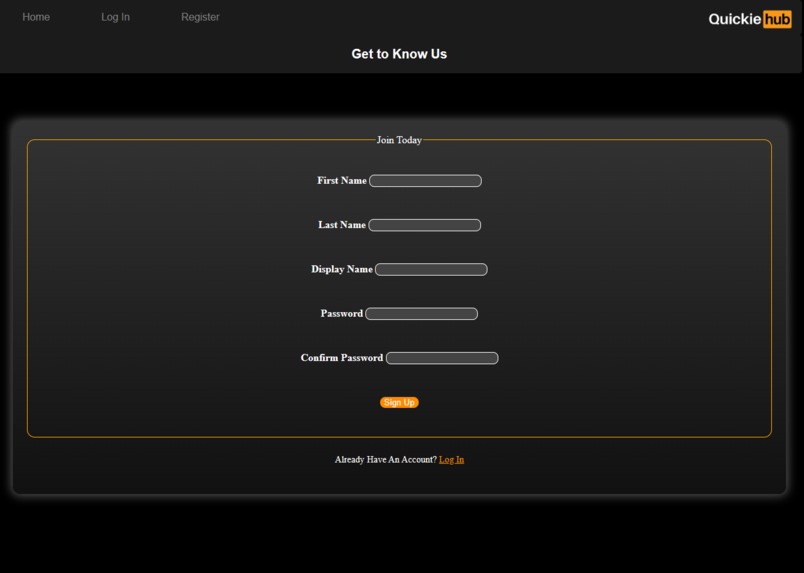Viewport: 804px width, 573px height.
Task: Go to Log In in top navigation
Action: [115, 17]
